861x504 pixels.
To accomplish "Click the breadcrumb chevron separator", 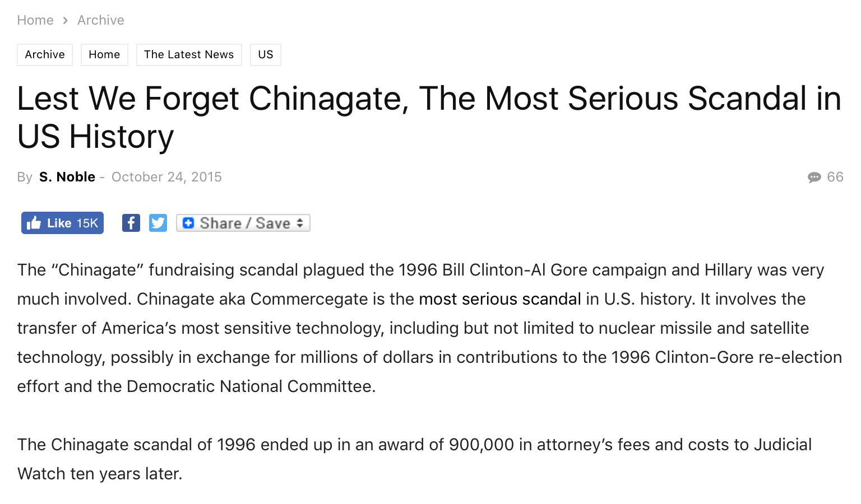I will tap(66, 20).
